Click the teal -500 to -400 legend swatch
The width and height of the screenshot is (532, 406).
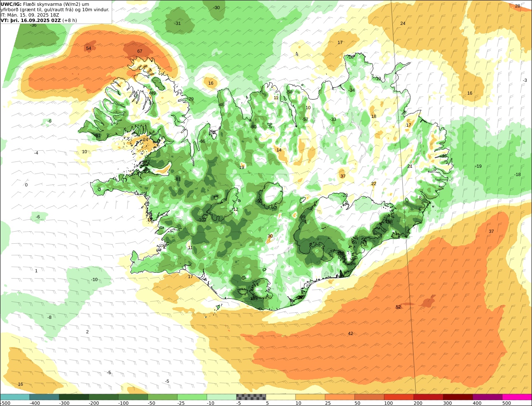pos(15,397)
